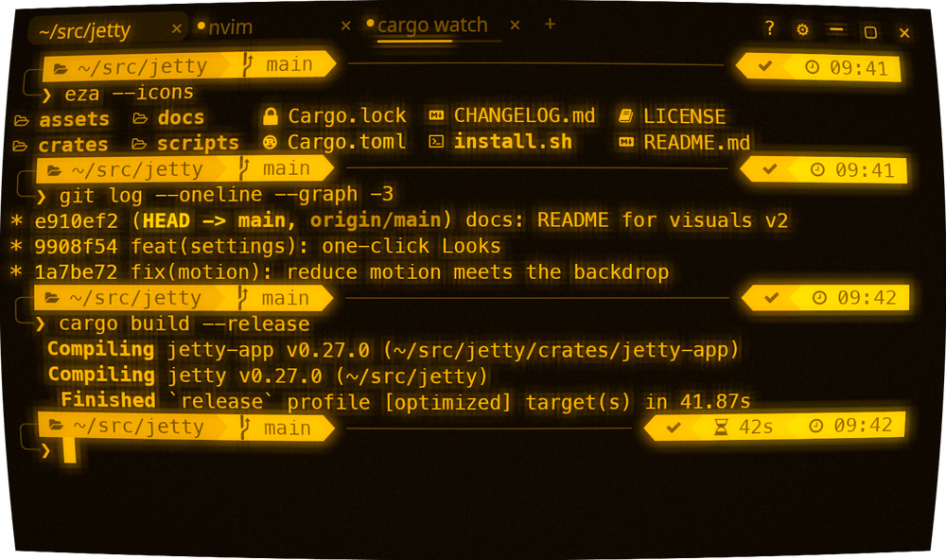Click the CHANGELOG.md file name
The image size is (946, 560).
click(x=524, y=115)
